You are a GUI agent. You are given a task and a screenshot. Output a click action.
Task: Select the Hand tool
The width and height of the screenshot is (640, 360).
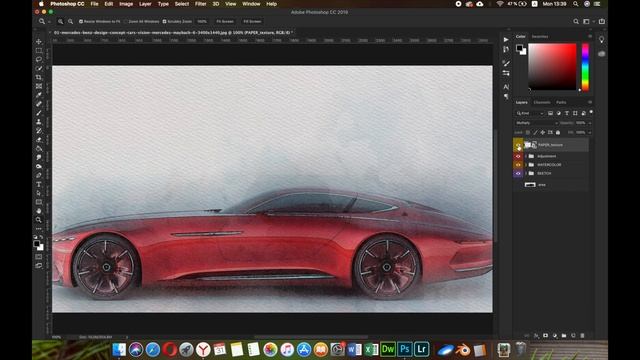pyautogui.click(x=39, y=211)
